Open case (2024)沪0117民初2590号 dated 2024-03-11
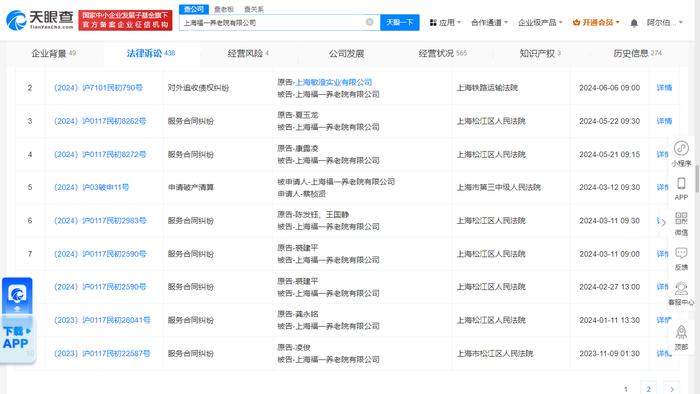Viewport: 700px width, 394px height. pos(100,254)
